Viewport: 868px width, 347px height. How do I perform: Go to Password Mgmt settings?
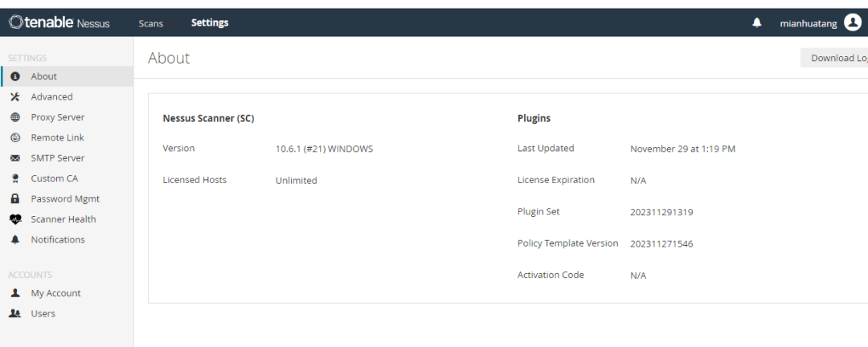tap(67, 198)
